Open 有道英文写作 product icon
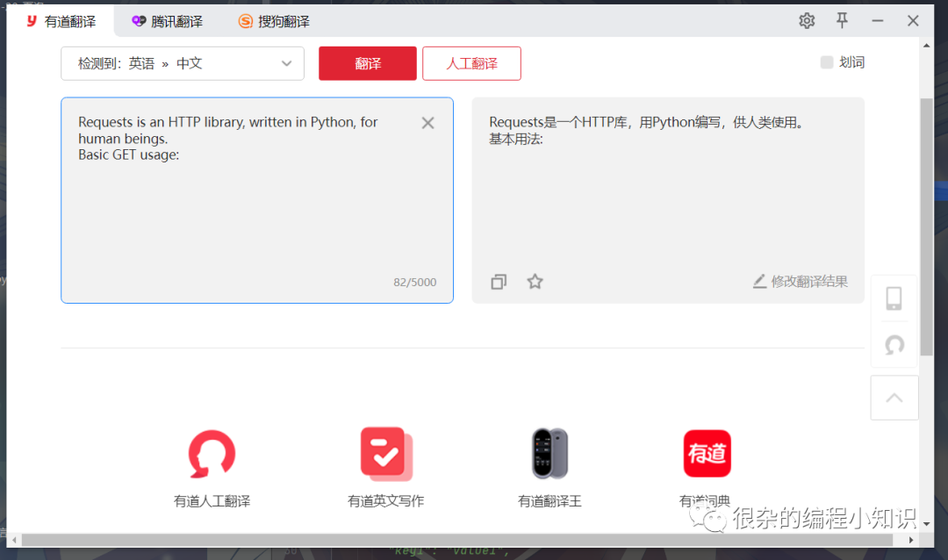This screenshot has width=948, height=560. pyautogui.click(x=385, y=454)
